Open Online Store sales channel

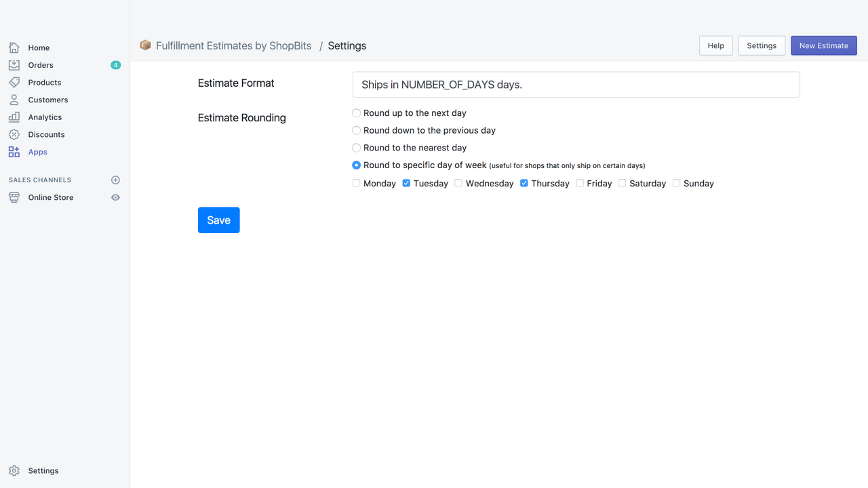51,197
